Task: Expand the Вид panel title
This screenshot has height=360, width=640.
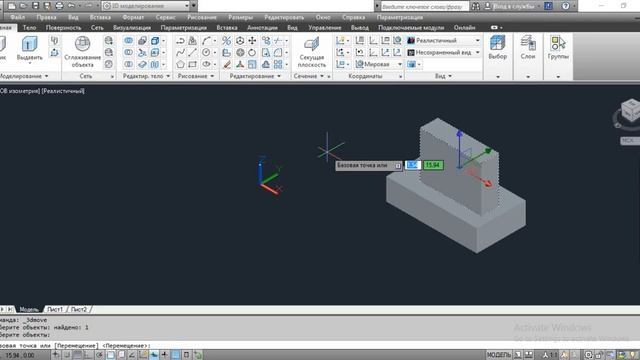Action: click(443, 76)
